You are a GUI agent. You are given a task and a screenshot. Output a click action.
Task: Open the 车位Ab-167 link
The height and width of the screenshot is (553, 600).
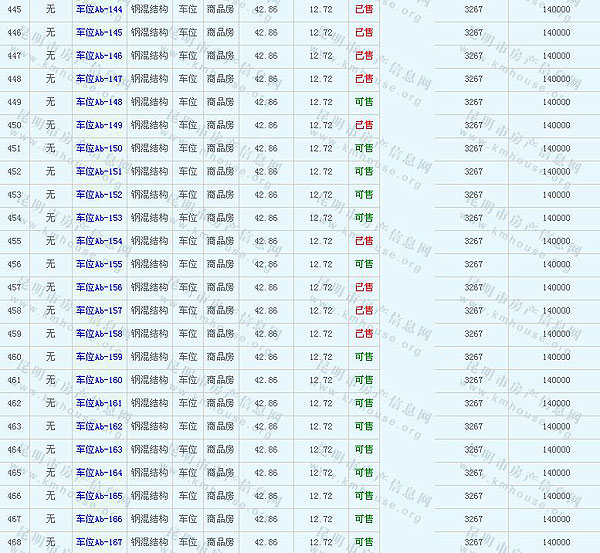(x=99, y=542)
